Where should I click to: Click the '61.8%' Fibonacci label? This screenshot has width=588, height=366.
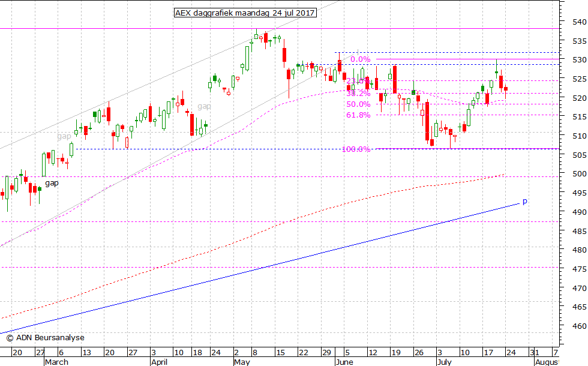358,115
